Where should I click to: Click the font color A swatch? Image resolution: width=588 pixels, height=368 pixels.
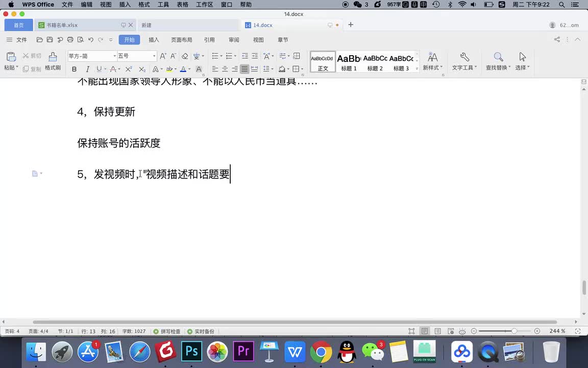[x=183, y=69]
